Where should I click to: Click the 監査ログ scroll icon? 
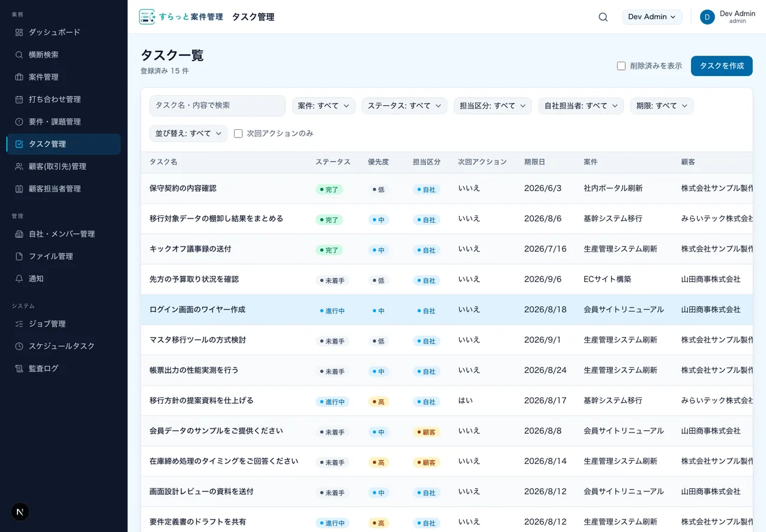pyautogui.click(x=19, y=369)
